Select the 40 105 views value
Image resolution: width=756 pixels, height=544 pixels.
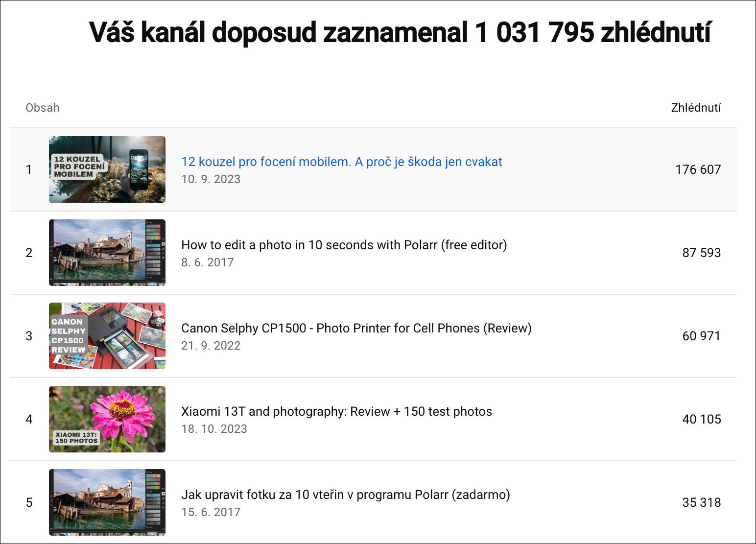[702, 419]
